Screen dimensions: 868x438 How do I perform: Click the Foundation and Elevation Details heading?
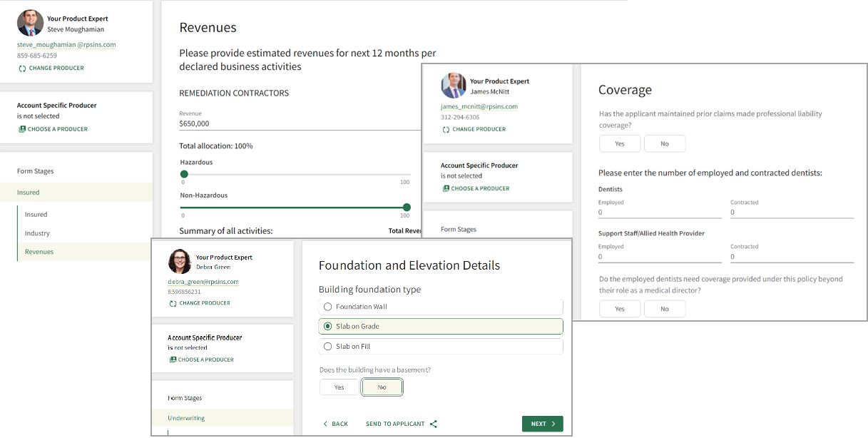tap(409, 265)
